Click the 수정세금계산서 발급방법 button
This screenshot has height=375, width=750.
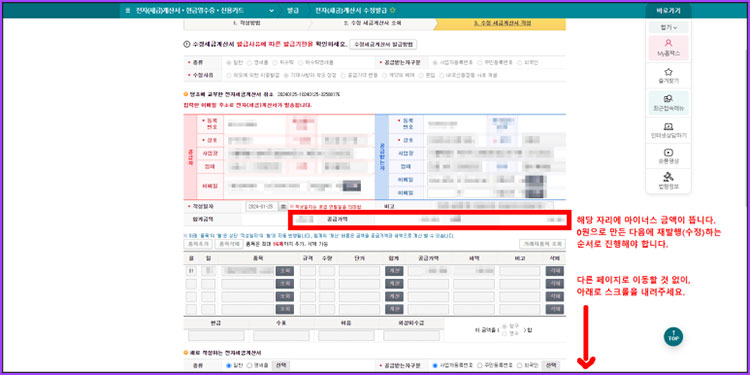point(384,44)
